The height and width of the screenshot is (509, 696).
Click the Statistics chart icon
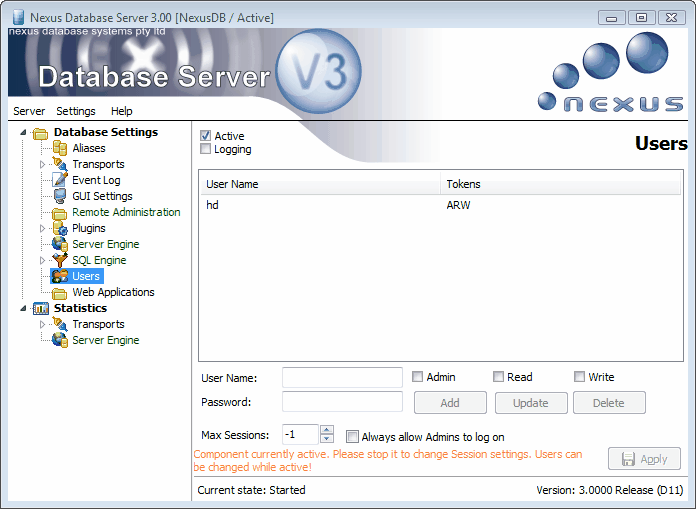point(41,308)
